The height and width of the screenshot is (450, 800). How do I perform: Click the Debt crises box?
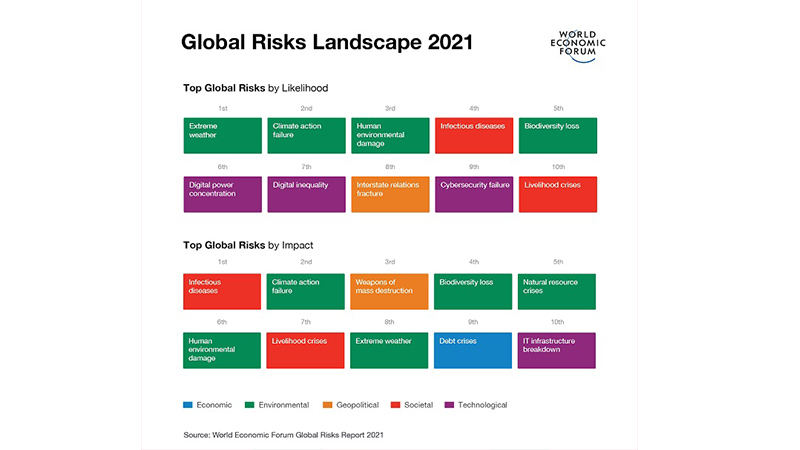point(473,351)
